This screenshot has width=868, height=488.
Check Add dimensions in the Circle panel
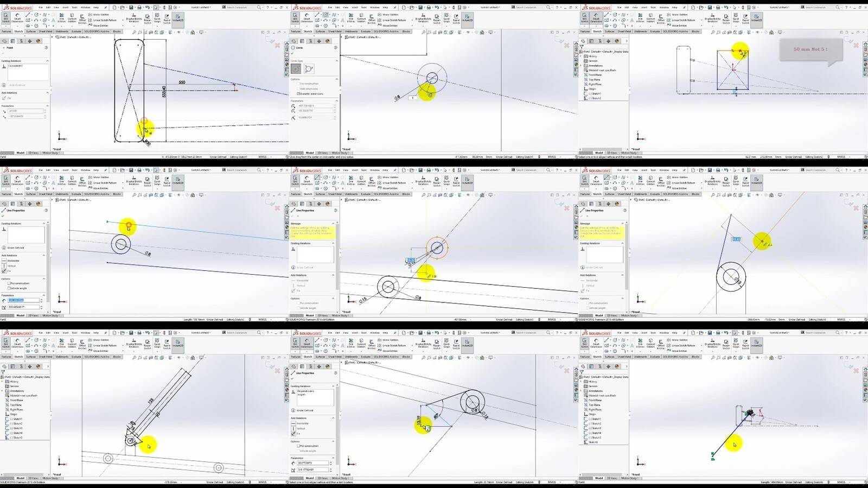coord(298,88)
